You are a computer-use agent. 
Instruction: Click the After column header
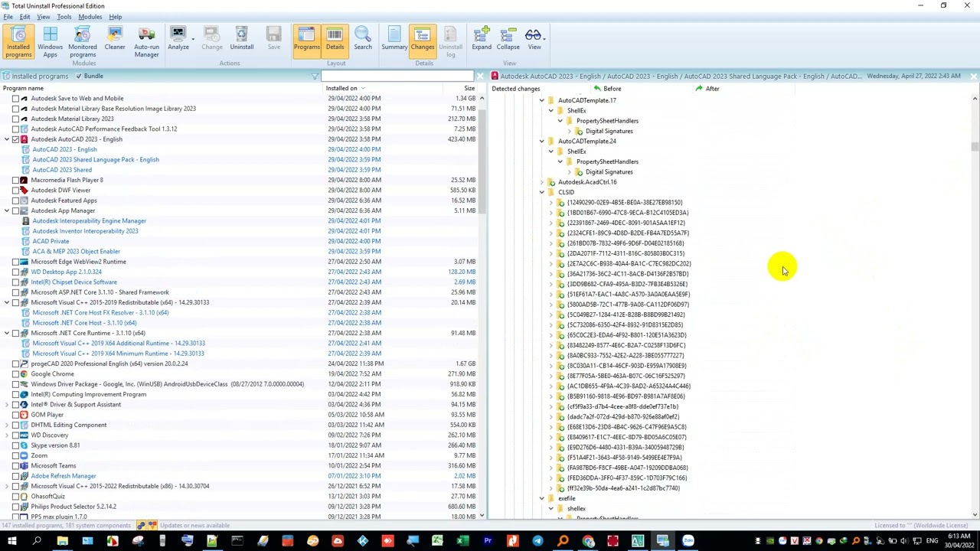(x=712, y=89)
